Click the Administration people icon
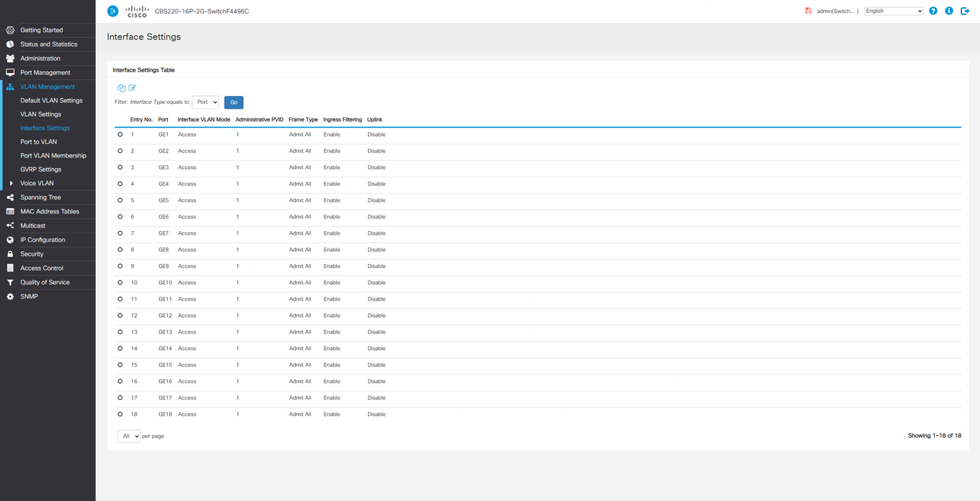The image size is (980, 501). pos(10,59)
